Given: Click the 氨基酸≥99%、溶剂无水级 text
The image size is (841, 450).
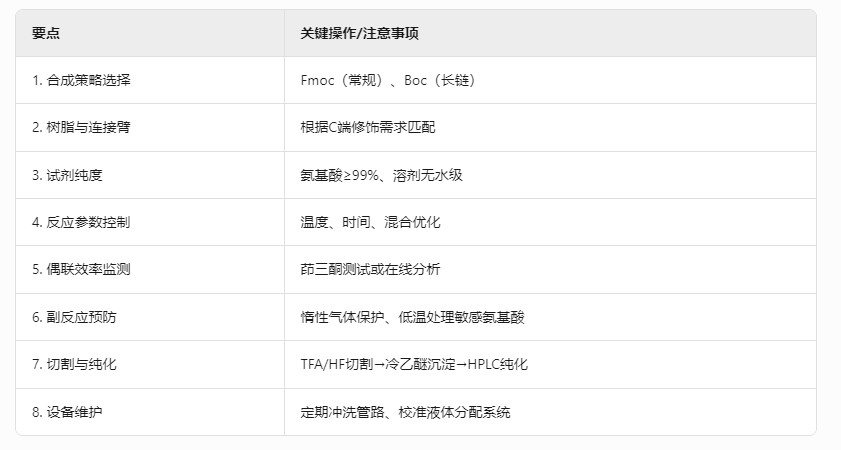Looking at the screenshot, I should (381, 175).
